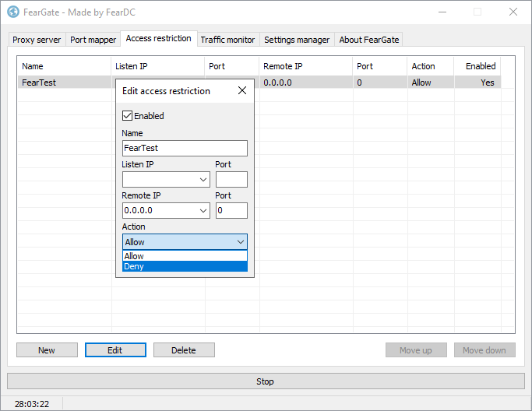The width and height of the screenshot is (532, 411).
Task: Click the Remote IP column header
Action: (x=306, y=66)
